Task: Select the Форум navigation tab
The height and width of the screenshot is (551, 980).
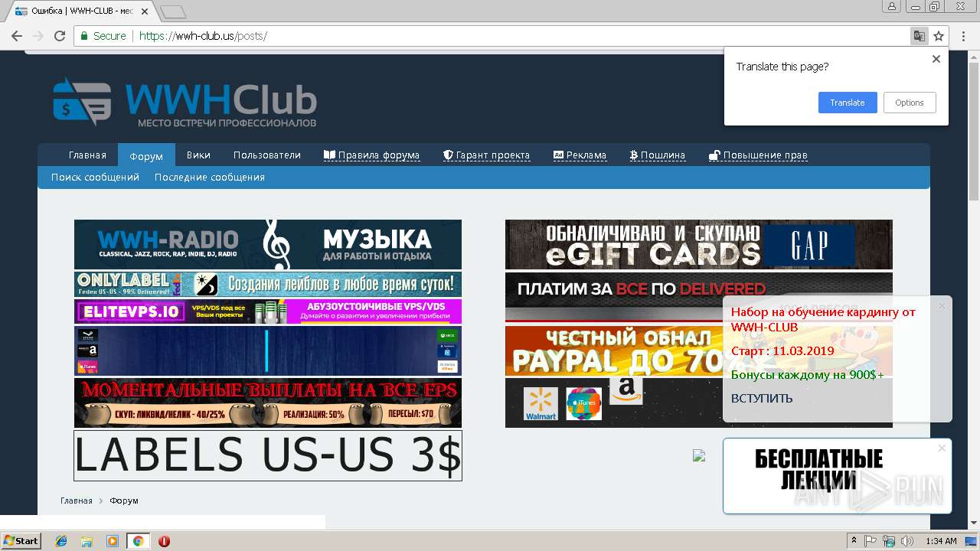Action: point(146,155)
